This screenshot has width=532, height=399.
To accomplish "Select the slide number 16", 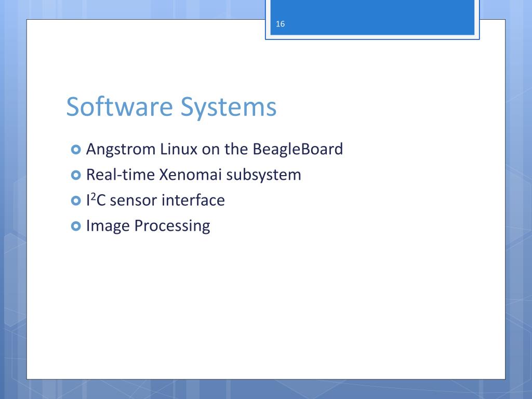I will tap(280, 24).
